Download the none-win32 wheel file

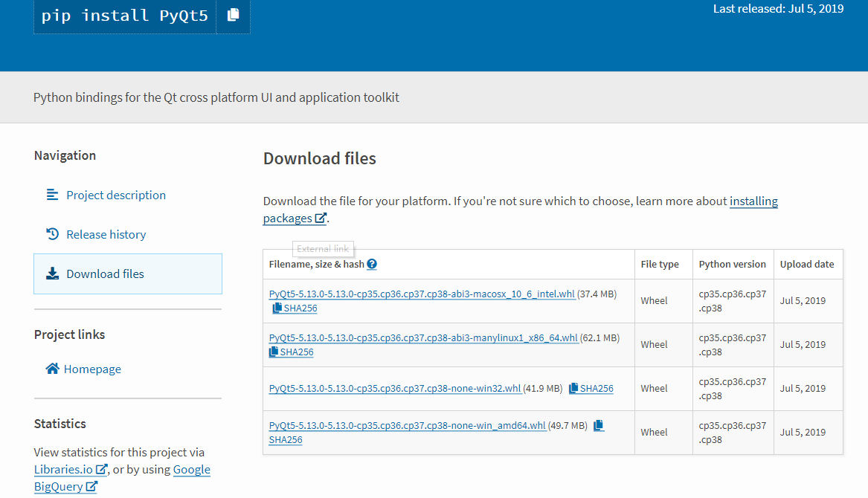395,388
